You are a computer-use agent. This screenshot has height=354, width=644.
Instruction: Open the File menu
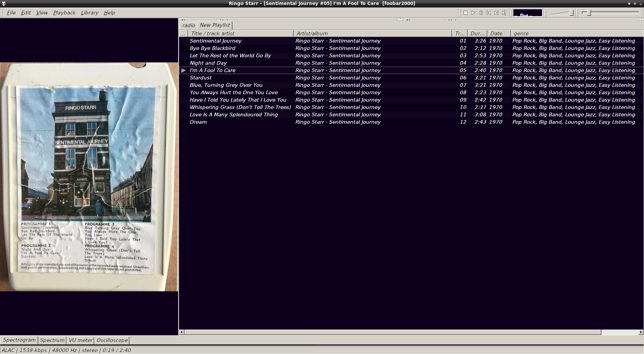pyautogui.click(x=11, y=13)
